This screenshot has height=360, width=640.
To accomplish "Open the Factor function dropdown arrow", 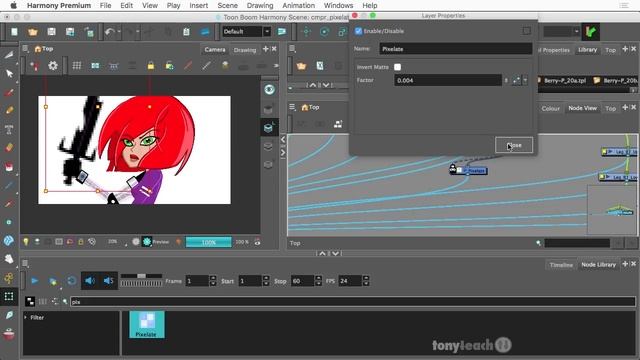I will click(525, 80).
